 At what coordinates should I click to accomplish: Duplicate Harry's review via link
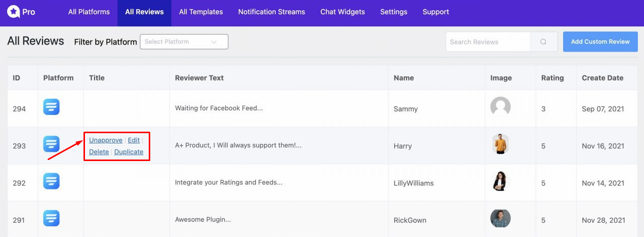tap(129, 152)
